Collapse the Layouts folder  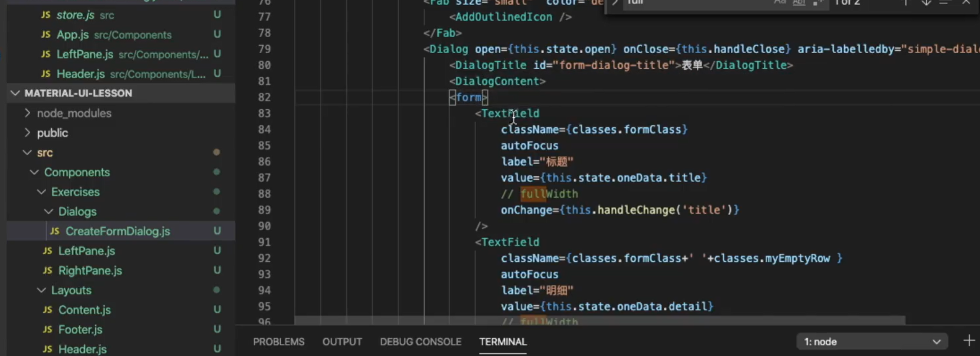(41, 290)
